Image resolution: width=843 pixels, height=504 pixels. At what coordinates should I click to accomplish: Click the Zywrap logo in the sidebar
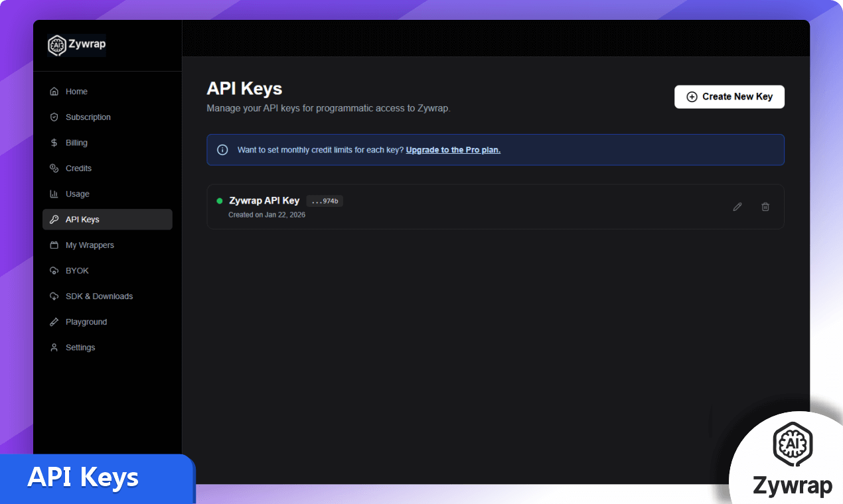tap(77, 45)
